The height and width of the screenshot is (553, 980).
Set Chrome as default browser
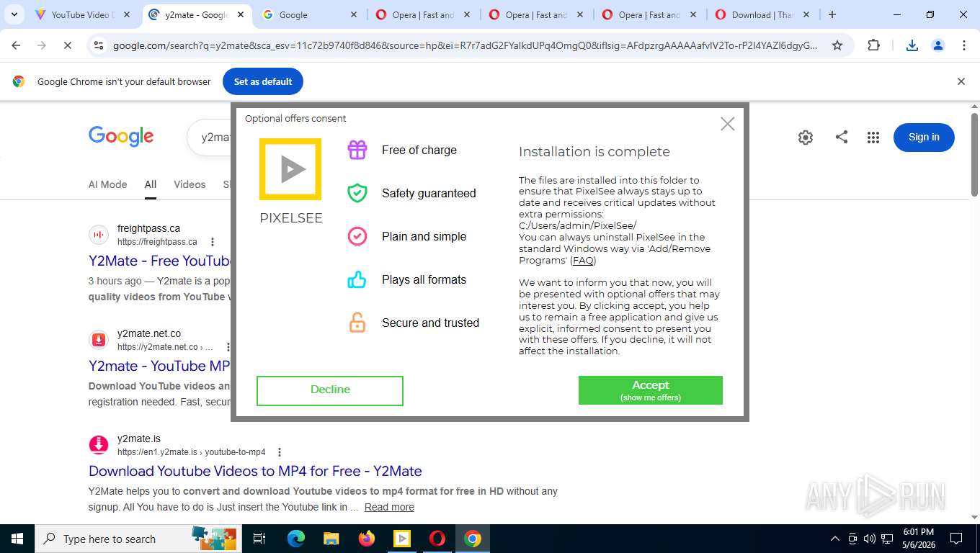263,81
